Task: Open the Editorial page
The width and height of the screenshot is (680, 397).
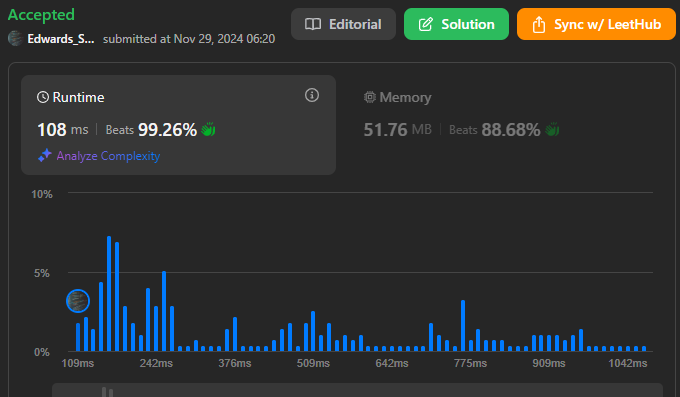Action: (x=343, y=24)
